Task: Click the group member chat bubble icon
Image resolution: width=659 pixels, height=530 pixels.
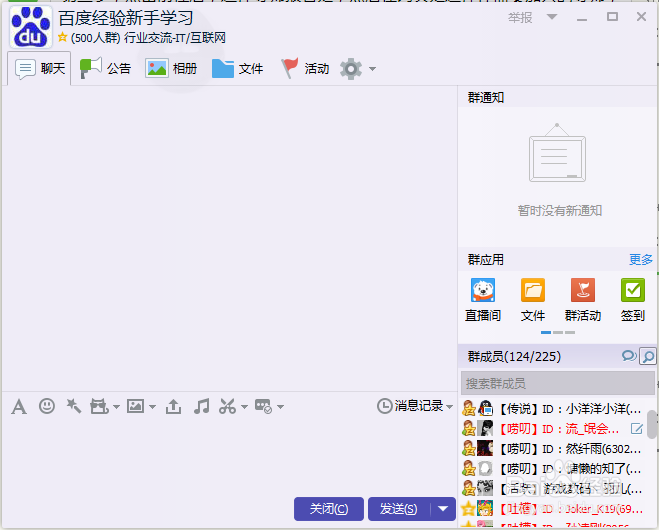Action: coord(629,356)
